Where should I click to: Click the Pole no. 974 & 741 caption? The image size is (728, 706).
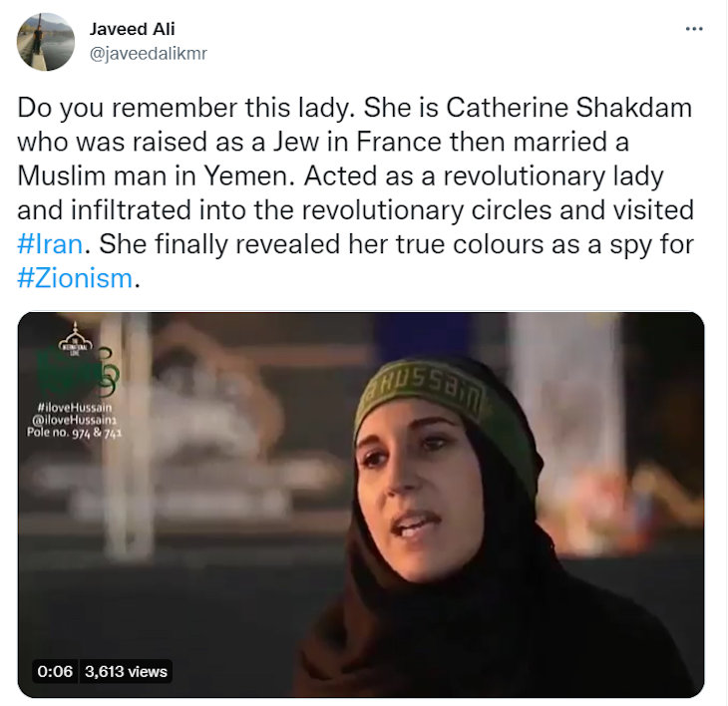(74, 433)
